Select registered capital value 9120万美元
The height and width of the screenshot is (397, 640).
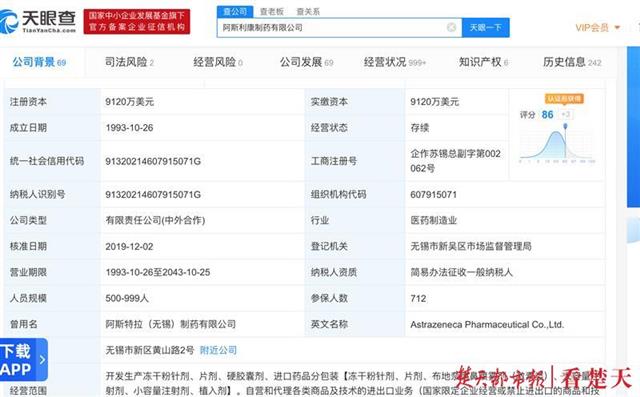(129, 102)
